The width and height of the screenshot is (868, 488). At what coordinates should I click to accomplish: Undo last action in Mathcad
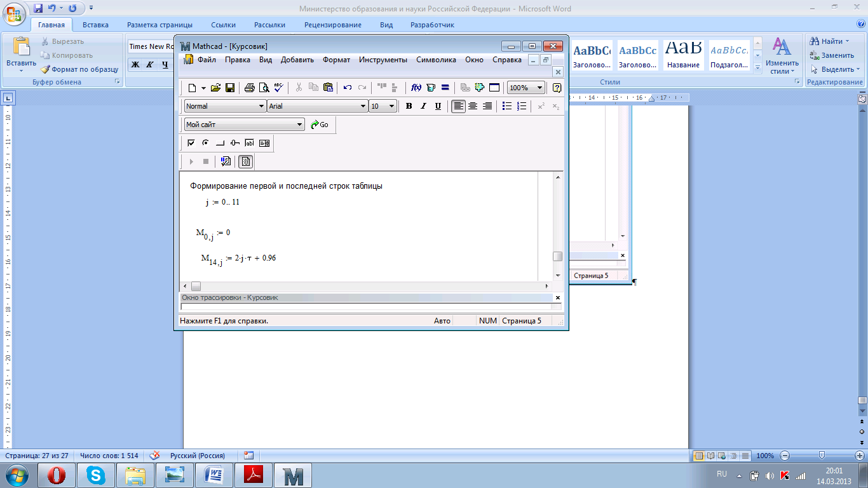348,88
